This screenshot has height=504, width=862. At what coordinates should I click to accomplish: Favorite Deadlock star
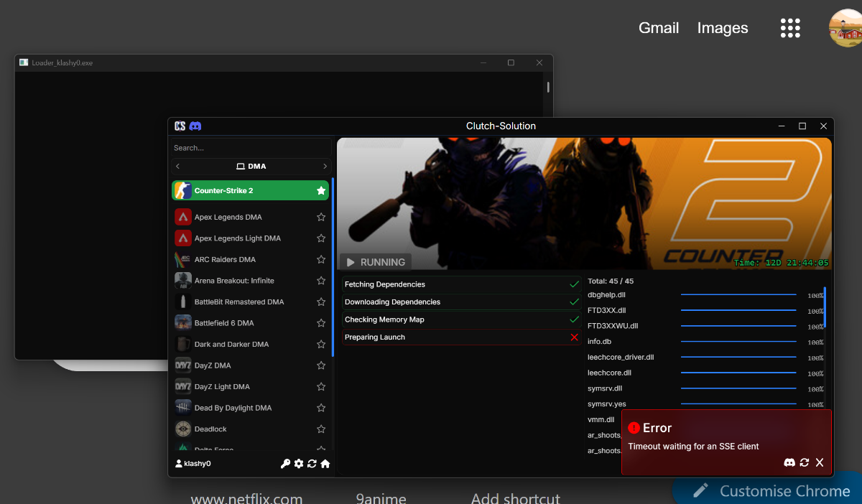(x=321, y=429)
